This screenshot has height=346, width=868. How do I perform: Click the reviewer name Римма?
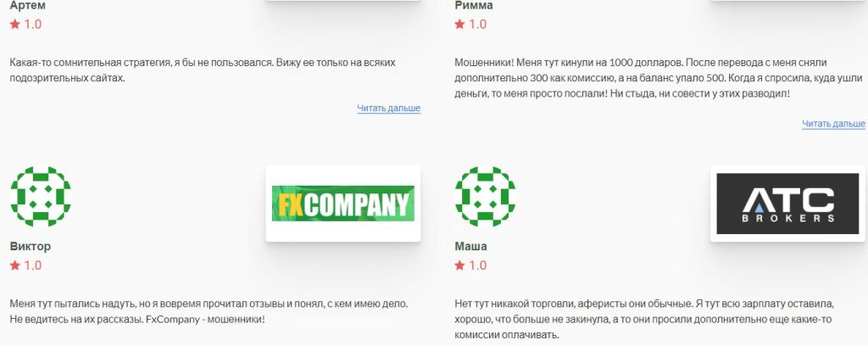pos(473,6)
